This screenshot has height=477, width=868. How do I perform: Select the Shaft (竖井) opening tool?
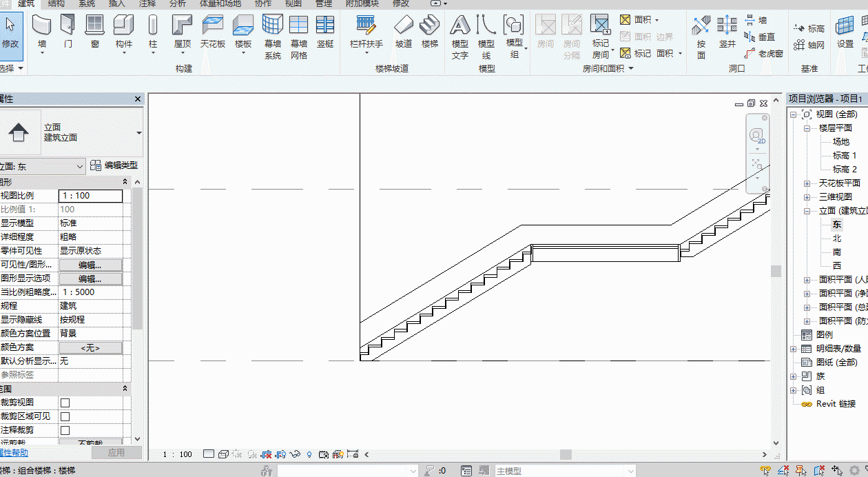727,32
